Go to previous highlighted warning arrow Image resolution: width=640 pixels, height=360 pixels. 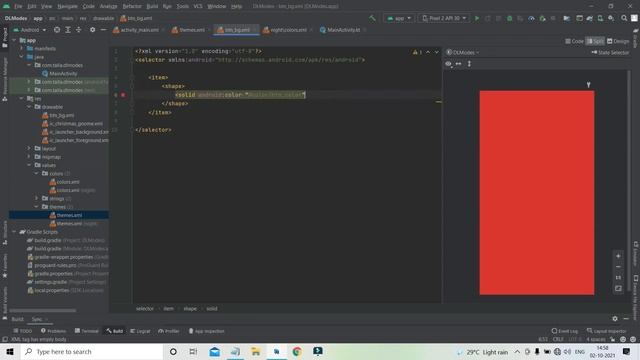(x=428, y=52)
